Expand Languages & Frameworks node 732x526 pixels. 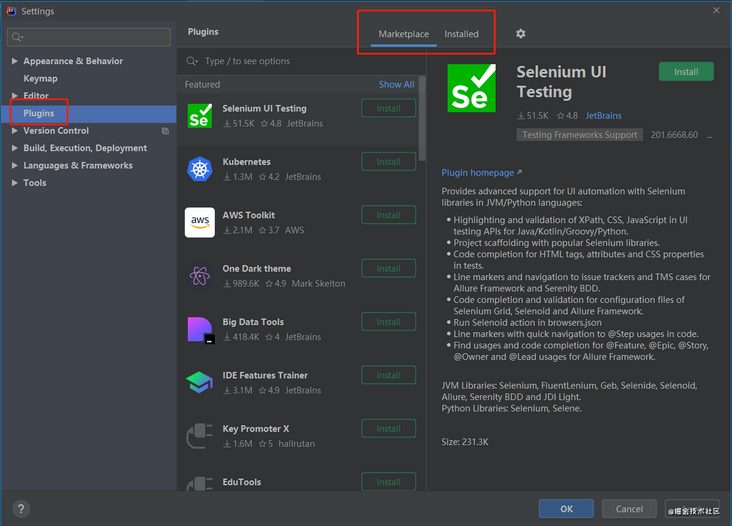pos(14,165)
